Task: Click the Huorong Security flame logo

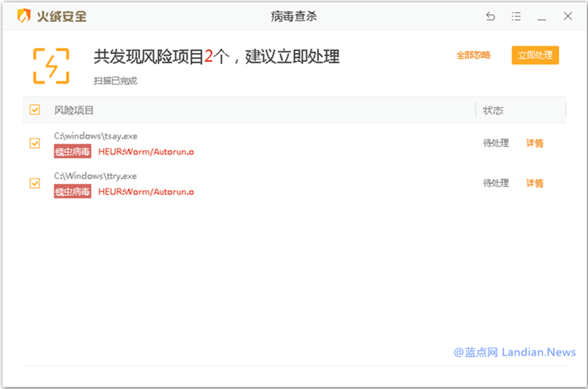Action: [x=24, y=16]
